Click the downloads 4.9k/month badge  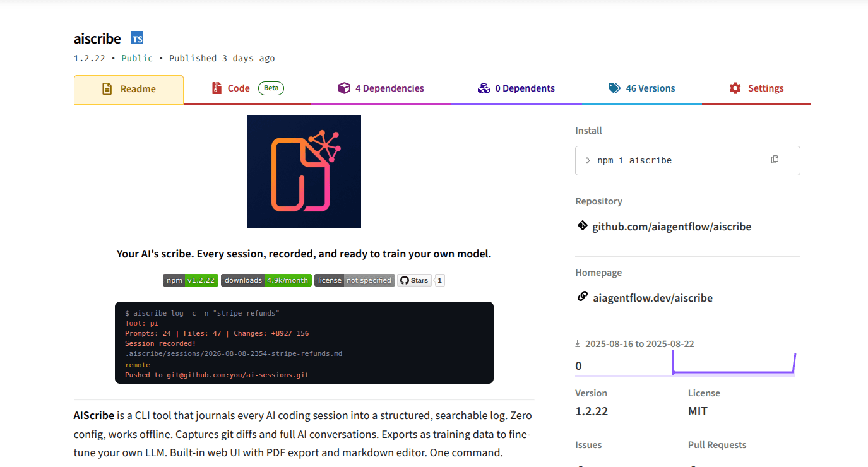coord(266,280)
